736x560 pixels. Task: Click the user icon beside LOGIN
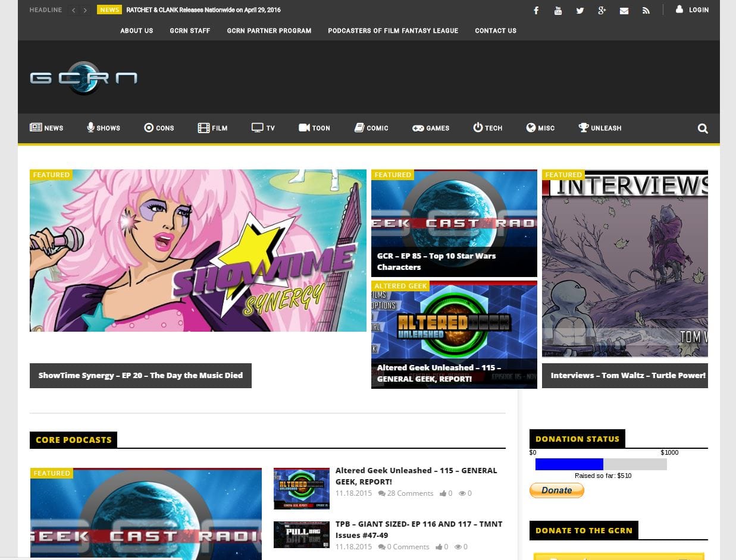[679, 10]
